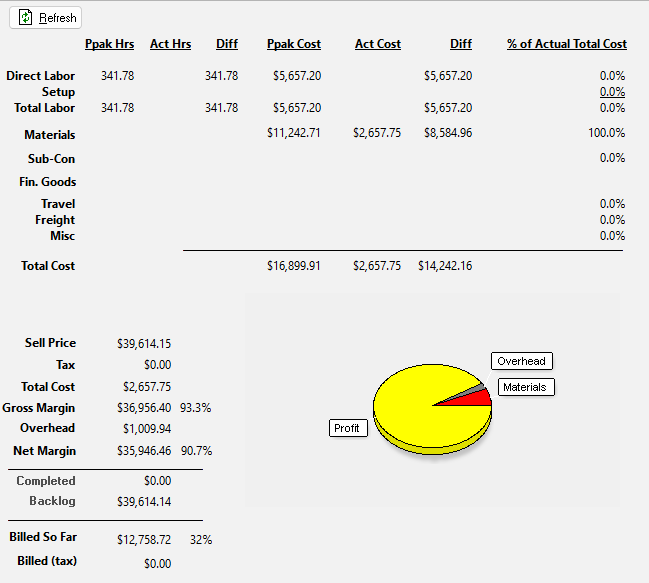Click the Billed So Far amount $12,758.72
This screenshot has height=583, width=649.
[x=144, y=539]
